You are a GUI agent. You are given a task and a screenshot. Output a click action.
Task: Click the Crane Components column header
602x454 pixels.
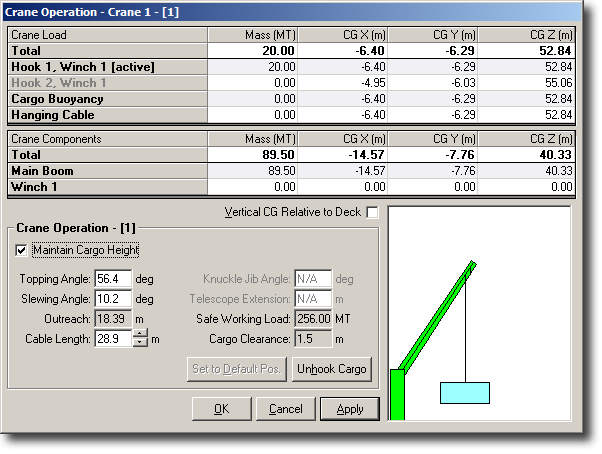(108, 139)
